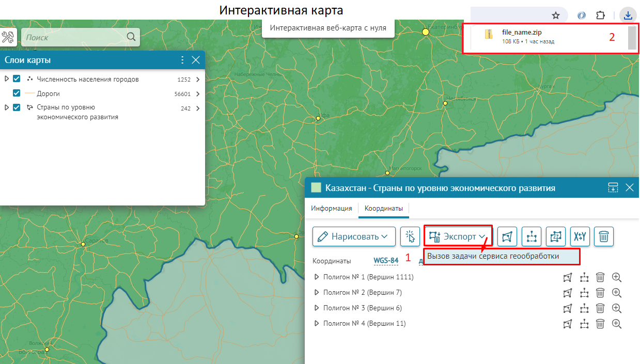The width and height of the screenshot is (640, 364).
Task: Click the search magnifier icon
Action: [x=131, y=37]
